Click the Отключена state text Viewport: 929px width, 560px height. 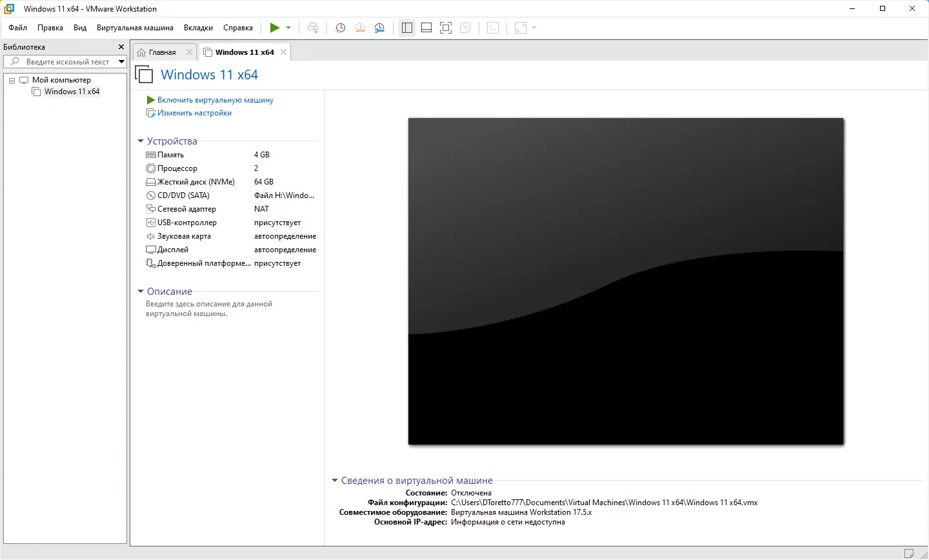tap(471, 493)
